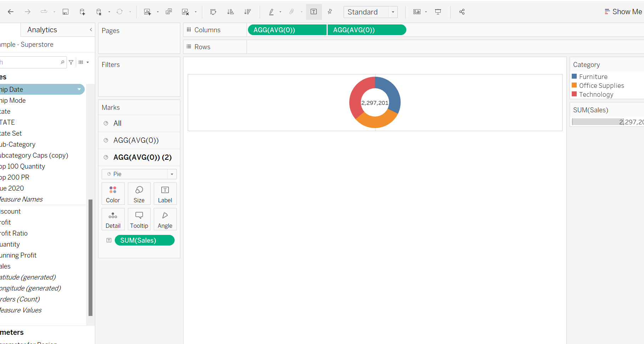Switch to the Analytics tab
Screen dimensions: 644x344
tap(42, 30)
